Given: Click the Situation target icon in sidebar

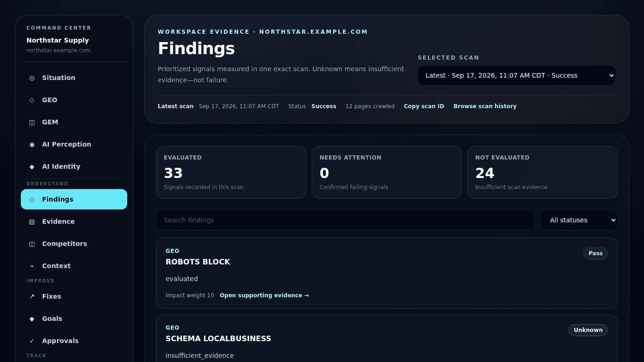Looking at the screenshot, I should tap(32, 78).
